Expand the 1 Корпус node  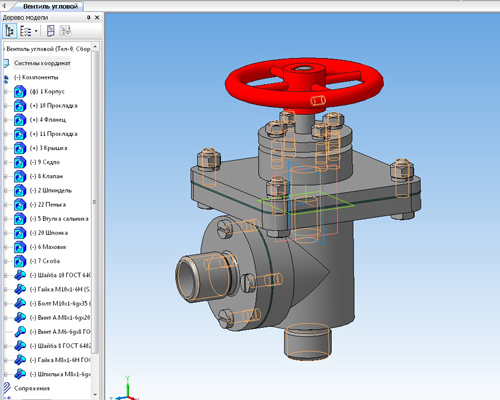pos(5,92)
